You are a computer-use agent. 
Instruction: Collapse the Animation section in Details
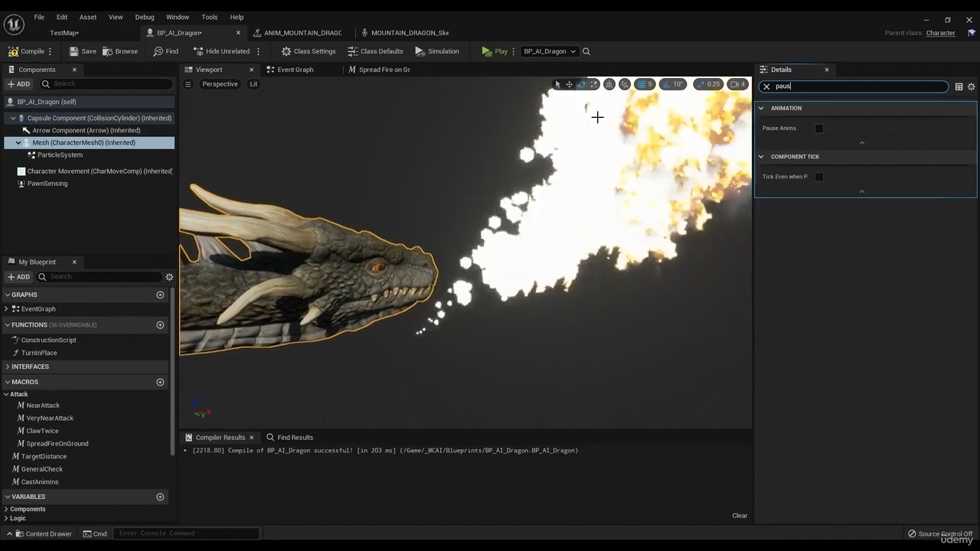(761, 108)
